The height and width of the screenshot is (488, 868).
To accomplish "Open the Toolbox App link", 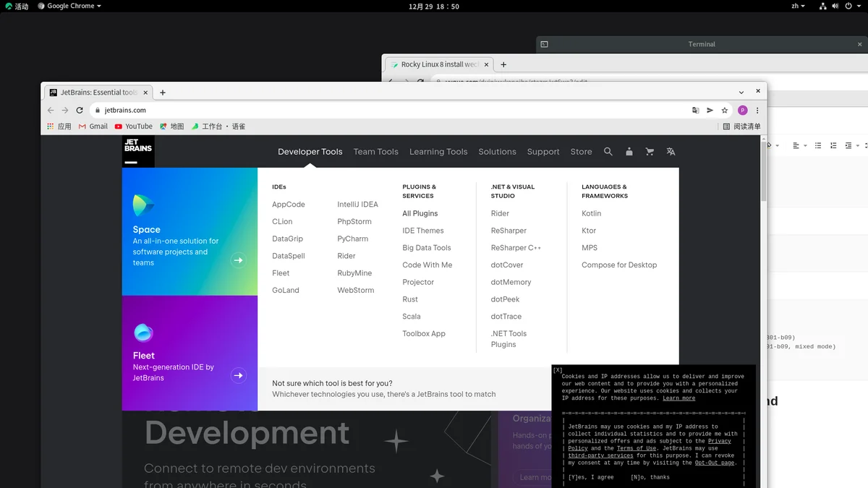I will tap(424, 333).
